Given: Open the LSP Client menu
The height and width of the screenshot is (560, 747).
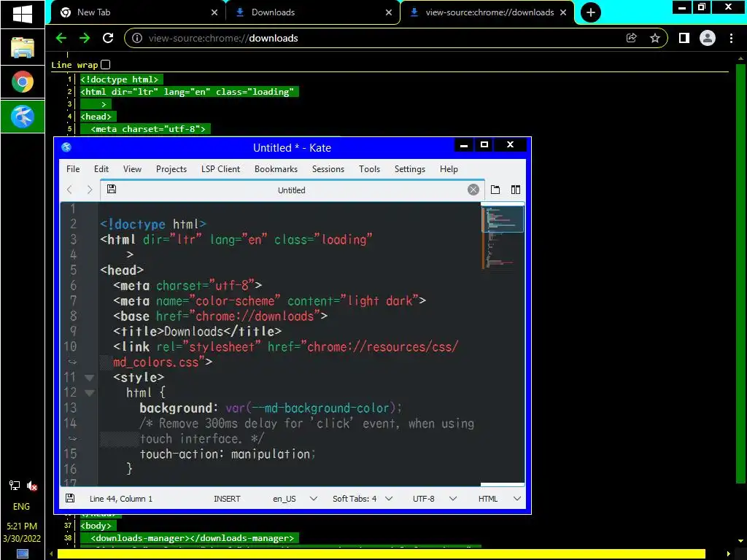Looking at the screenshot, I should 220,169.
